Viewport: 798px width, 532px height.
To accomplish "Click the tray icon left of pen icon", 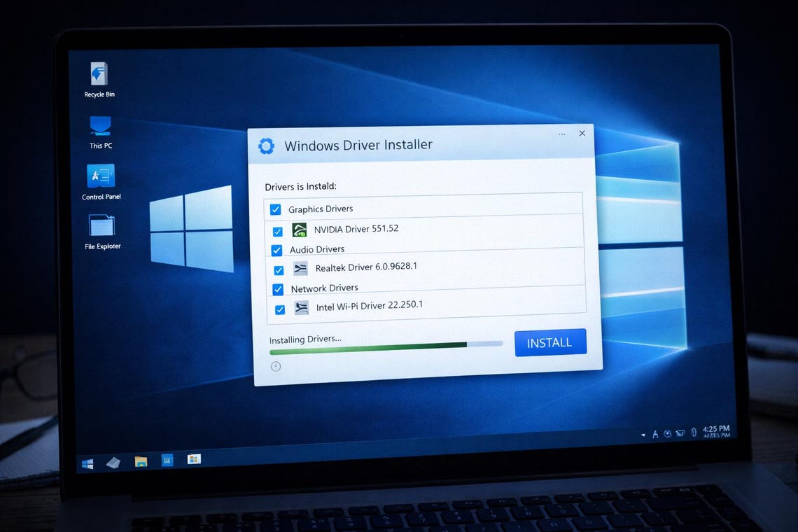I will [x=680, y=433].
